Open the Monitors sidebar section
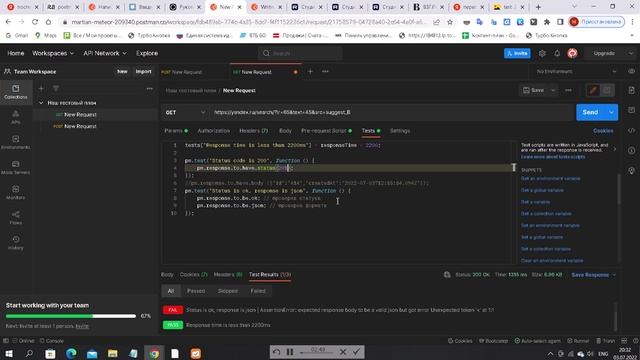This screenshot has width=640, height=360. [16, 192]
